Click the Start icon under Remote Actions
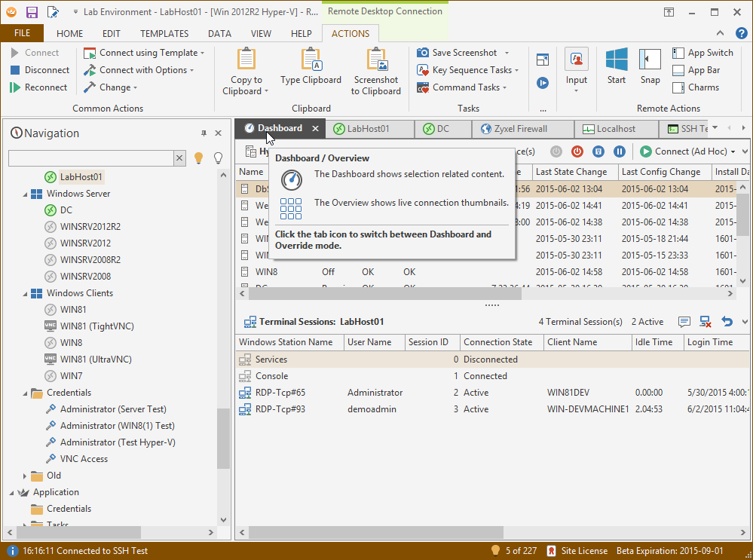The width and height of the screenshot is (753, 560). coord(616,68)
